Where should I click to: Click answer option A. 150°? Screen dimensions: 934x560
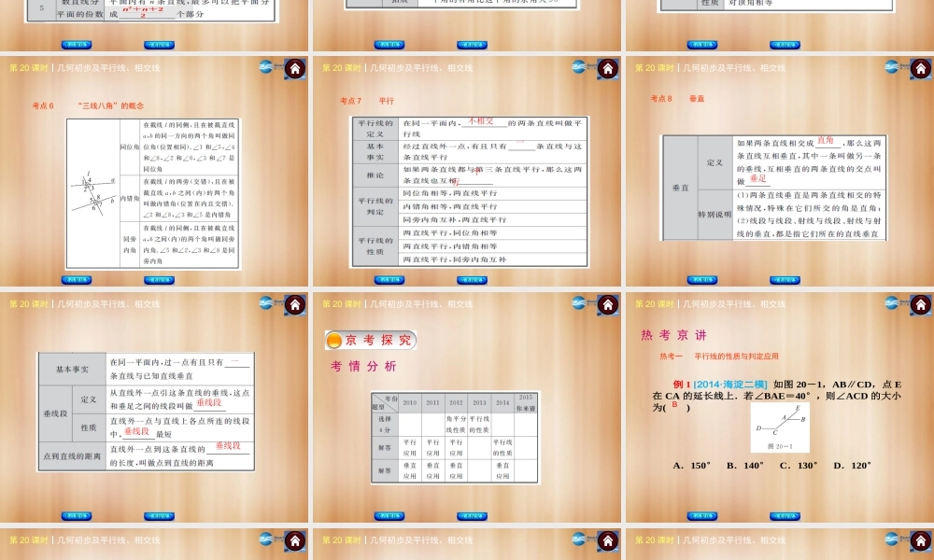(691, 466)
